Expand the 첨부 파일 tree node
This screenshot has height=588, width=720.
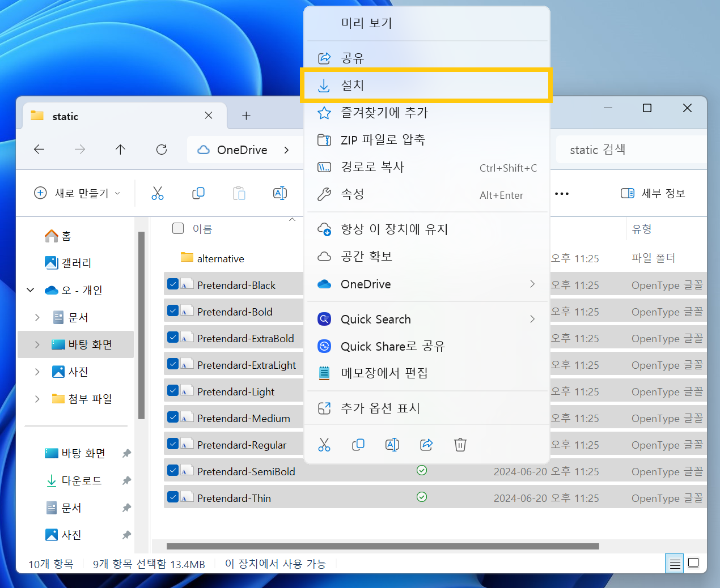click(37, 399)
